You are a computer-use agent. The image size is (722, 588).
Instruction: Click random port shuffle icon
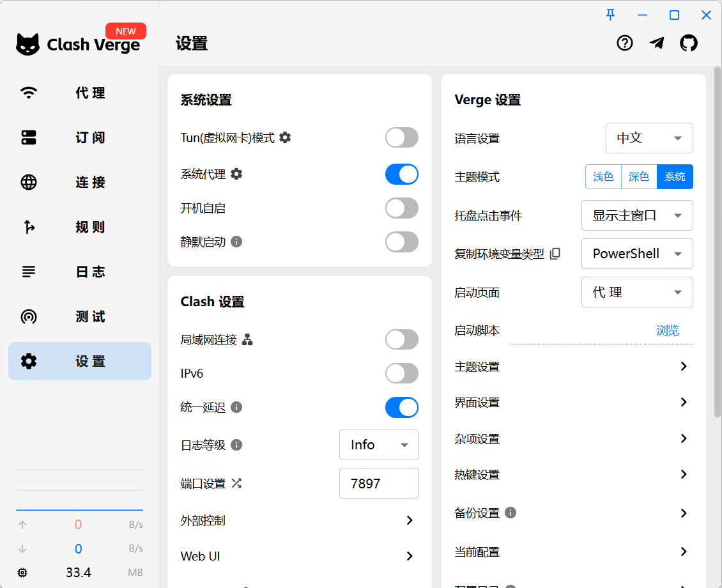coord(236,483)
